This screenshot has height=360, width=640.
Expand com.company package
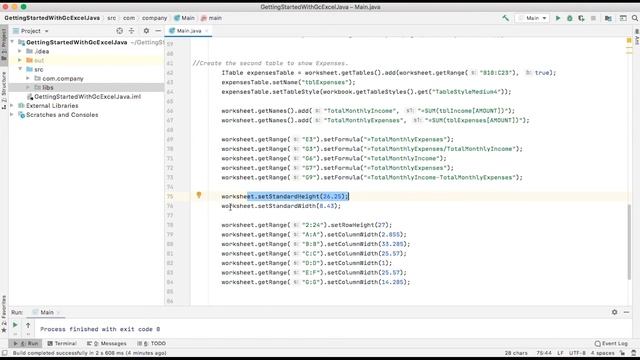click(28, 78)
